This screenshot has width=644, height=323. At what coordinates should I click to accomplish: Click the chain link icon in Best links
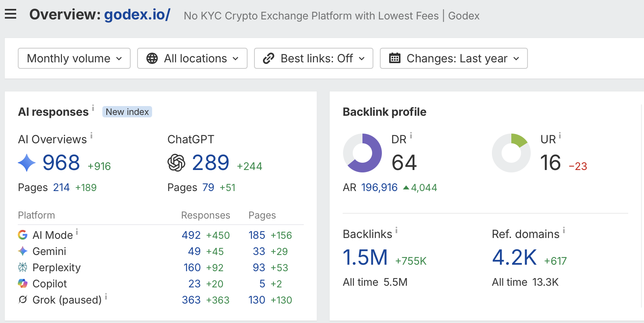tap(269, 58)
